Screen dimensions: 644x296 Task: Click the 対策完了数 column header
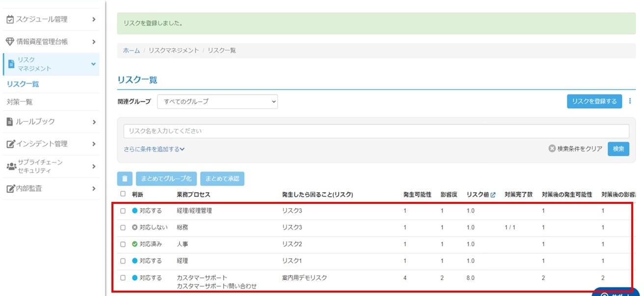518,195
